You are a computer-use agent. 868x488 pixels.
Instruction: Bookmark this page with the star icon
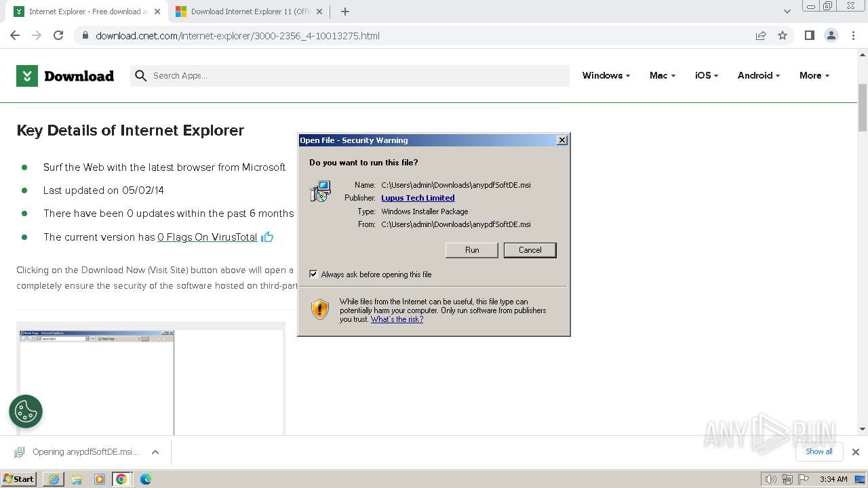point(783,35)
